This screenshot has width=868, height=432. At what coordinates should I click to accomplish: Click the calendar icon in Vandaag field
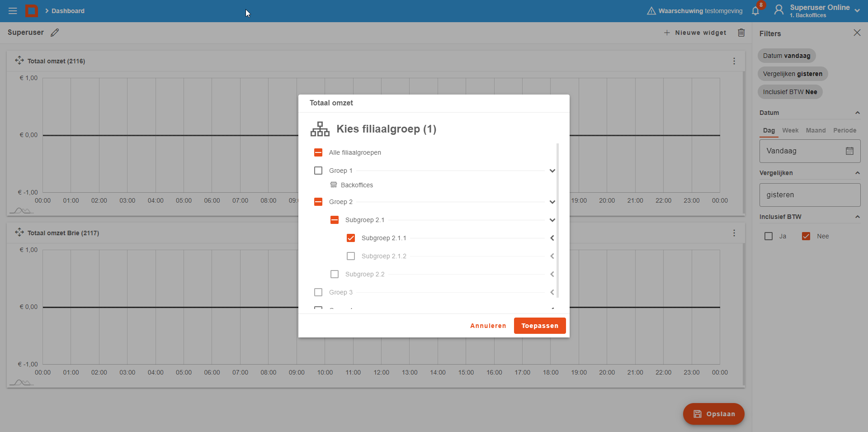click(849, 151)
